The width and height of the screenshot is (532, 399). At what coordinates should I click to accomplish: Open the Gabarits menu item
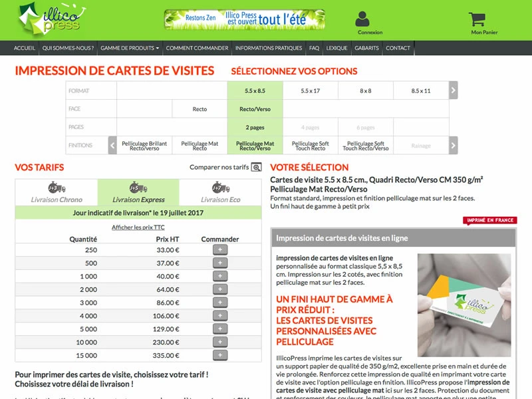coord(367,48)
